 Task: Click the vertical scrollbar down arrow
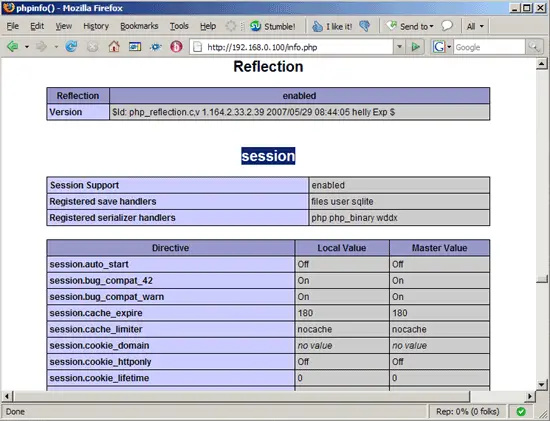pyautogui.click(x=542, y=385)
